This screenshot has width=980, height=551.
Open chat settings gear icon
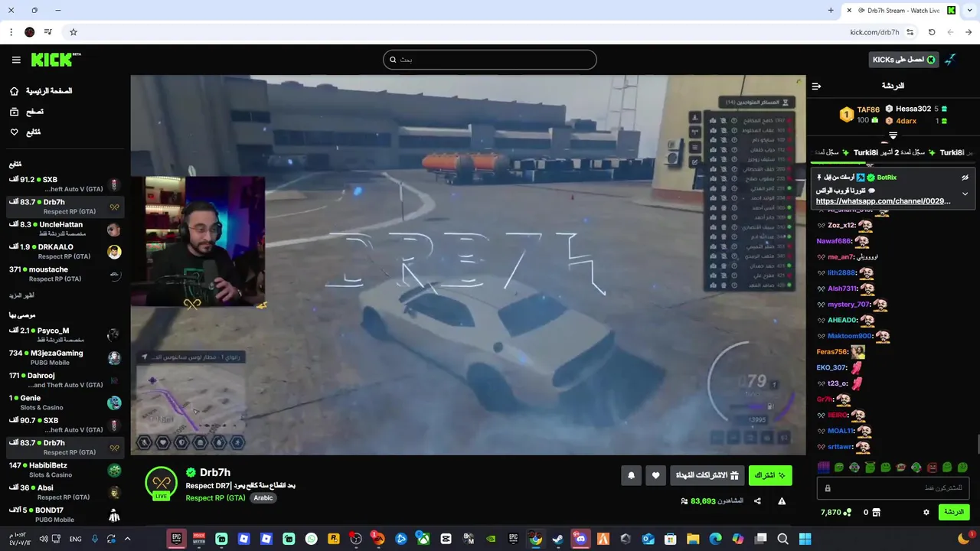point(926,512)
